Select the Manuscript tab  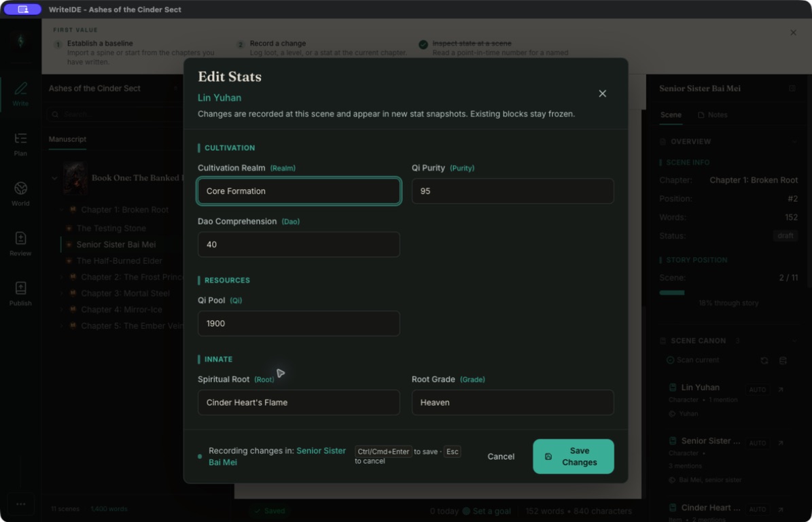(x=67, y=139)
